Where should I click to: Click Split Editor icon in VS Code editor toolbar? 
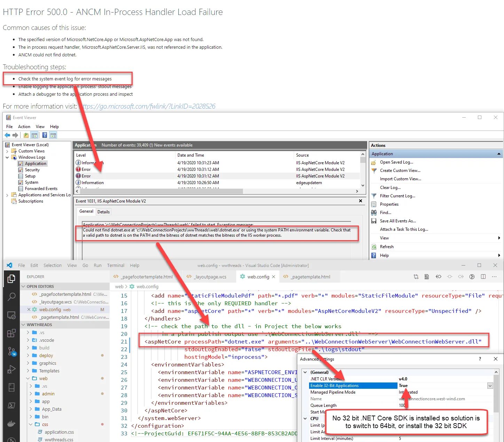tap(483, 277)
